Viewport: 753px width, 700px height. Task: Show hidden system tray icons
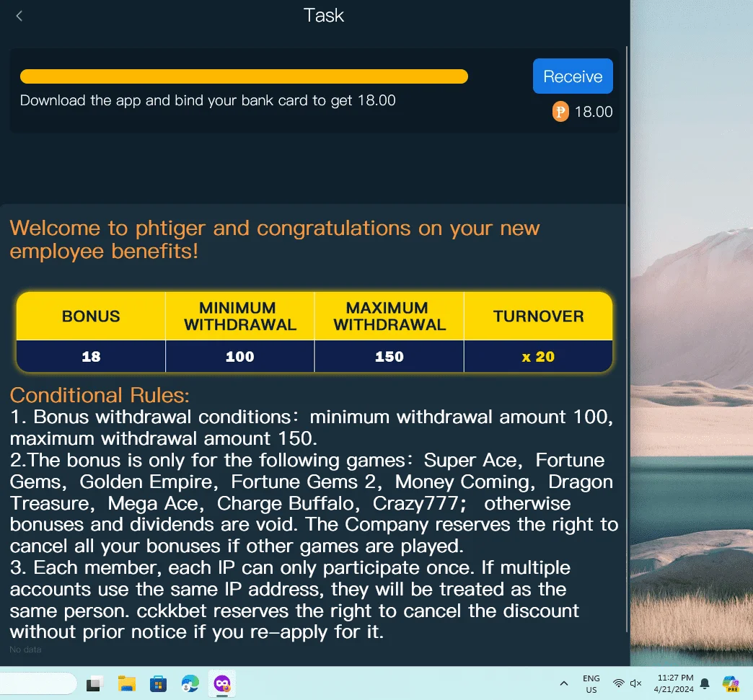564,683
